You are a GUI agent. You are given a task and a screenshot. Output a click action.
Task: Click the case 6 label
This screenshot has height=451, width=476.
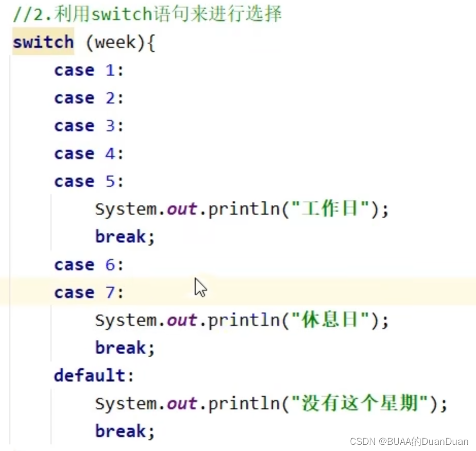click(88, 264)
